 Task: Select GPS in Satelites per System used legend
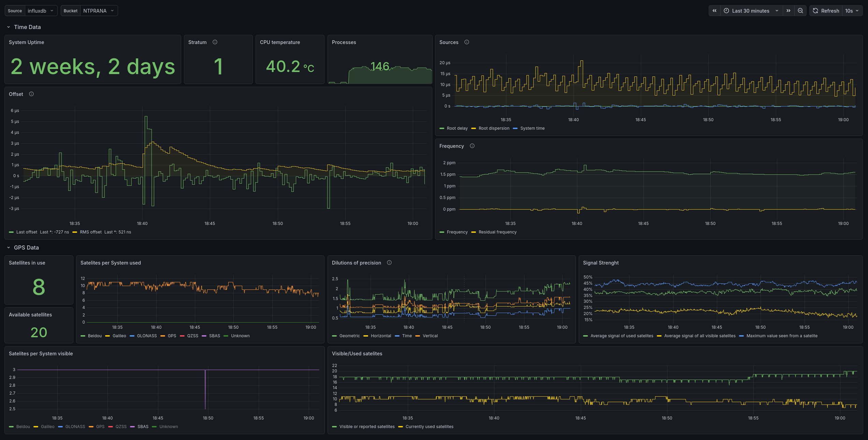(x=172, y=336)
